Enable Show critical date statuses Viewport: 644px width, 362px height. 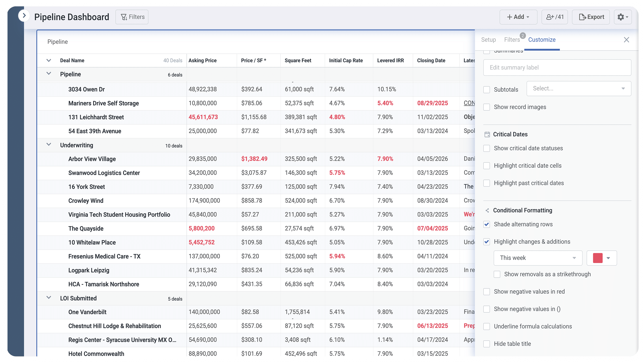pos(487,148)
